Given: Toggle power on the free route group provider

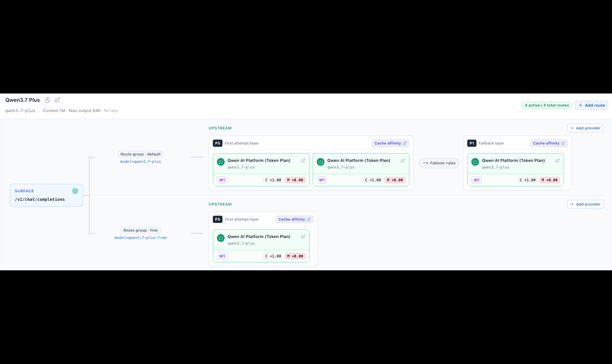Looking at the screenshot, I should click(221, 238).
